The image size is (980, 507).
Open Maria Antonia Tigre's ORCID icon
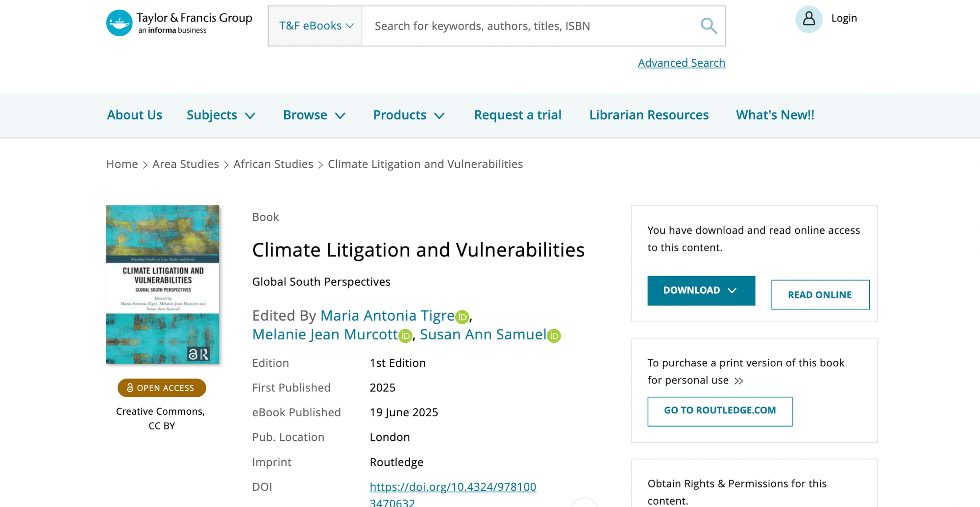coord(462,317)
